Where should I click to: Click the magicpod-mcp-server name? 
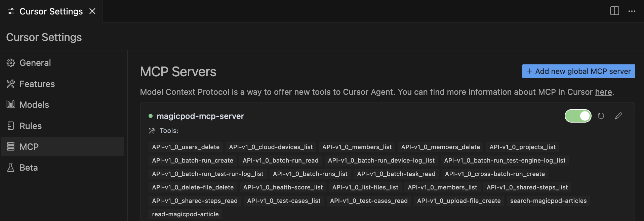200,116
